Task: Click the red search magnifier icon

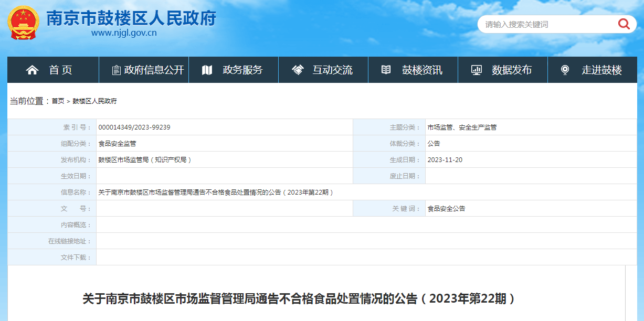Action: (624, 24)
